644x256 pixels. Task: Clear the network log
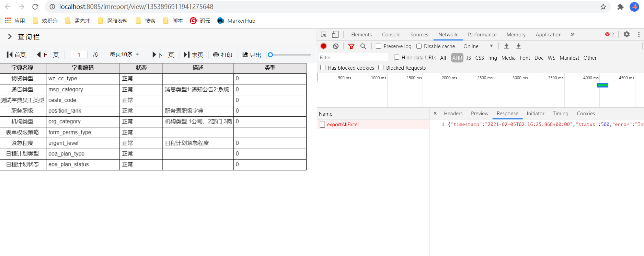[336, 46]
